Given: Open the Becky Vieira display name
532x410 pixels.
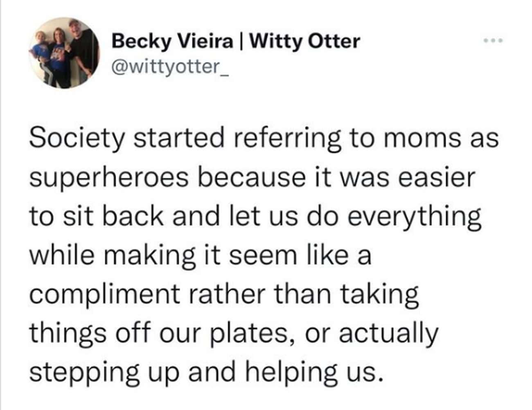Looking at the screenshot, I should [x=236, y=41].
